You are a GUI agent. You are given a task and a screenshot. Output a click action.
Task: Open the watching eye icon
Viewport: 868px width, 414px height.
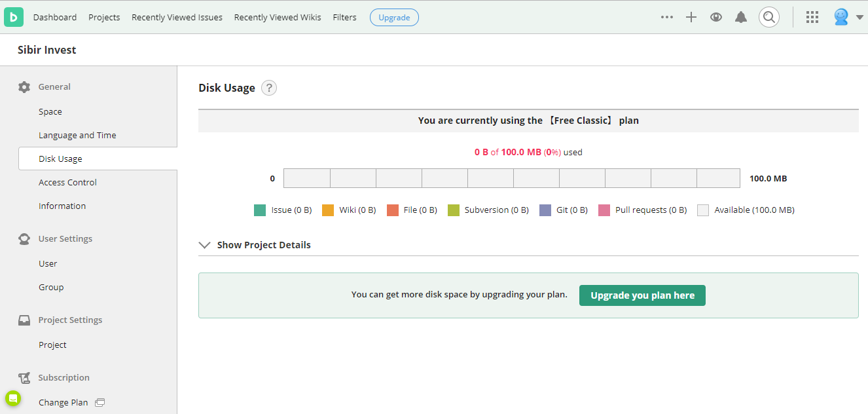(716, 18)
